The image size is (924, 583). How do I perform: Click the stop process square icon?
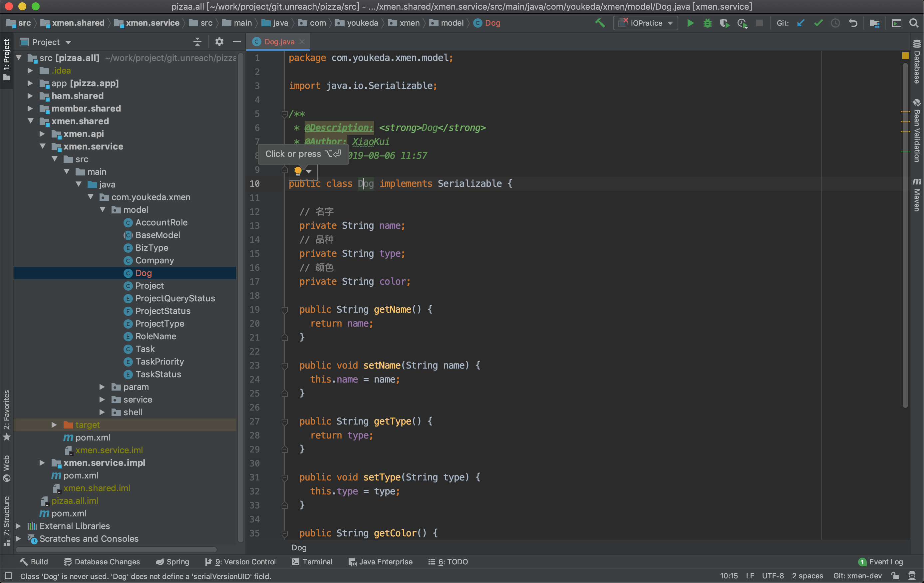(x=759, y=23)
